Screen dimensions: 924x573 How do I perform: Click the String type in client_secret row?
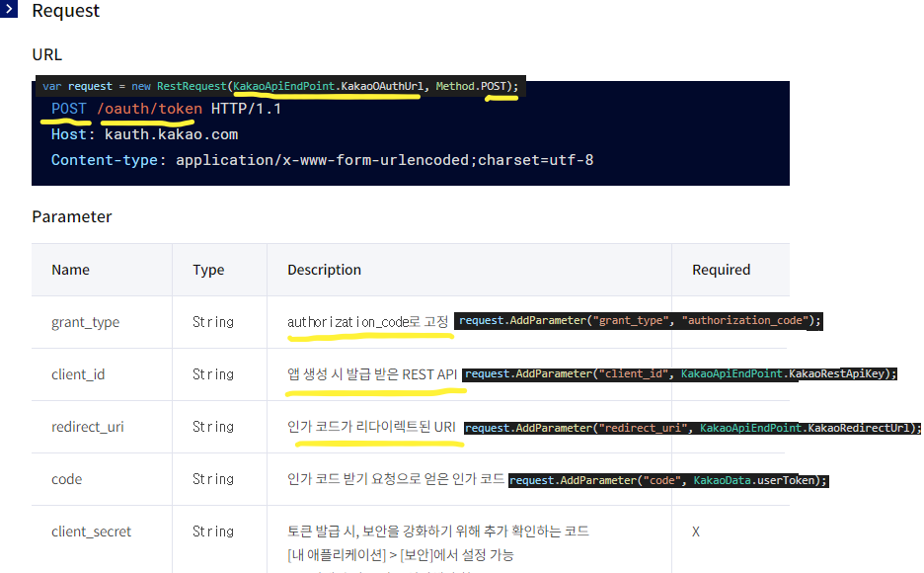point(213,532)
